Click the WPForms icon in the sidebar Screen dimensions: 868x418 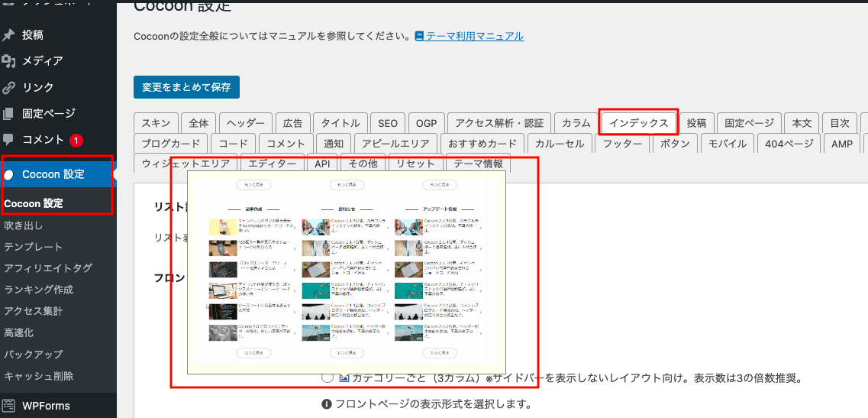click(x=8, y=405)
